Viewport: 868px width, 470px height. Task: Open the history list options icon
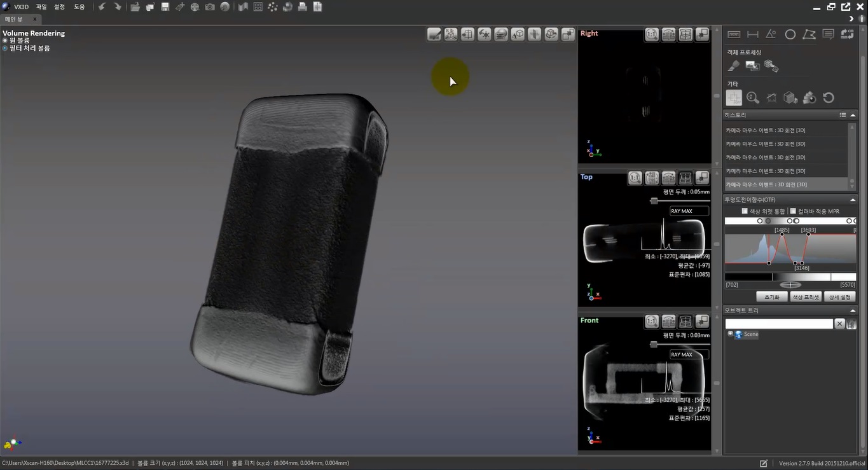(x=843, y=115)
